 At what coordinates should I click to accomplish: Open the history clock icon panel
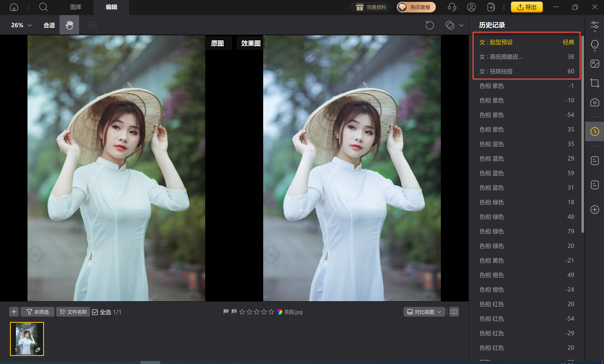(595, 131)
